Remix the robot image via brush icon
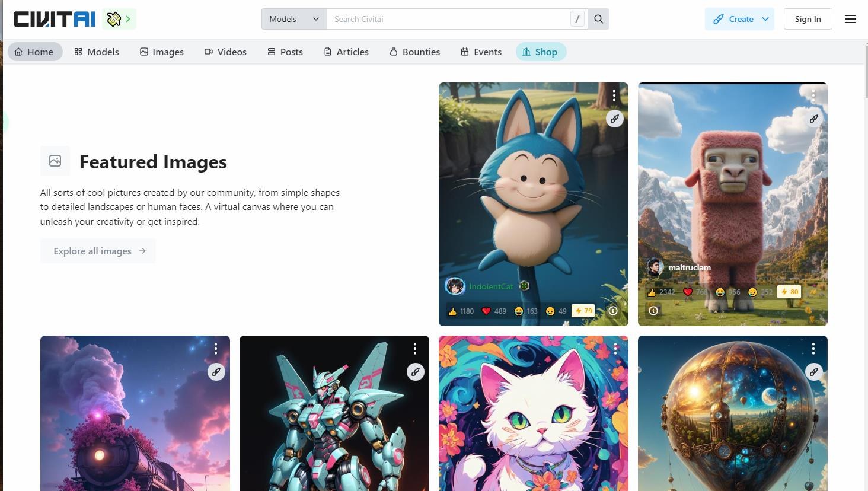The image size is (868, 491). point(416,372)
